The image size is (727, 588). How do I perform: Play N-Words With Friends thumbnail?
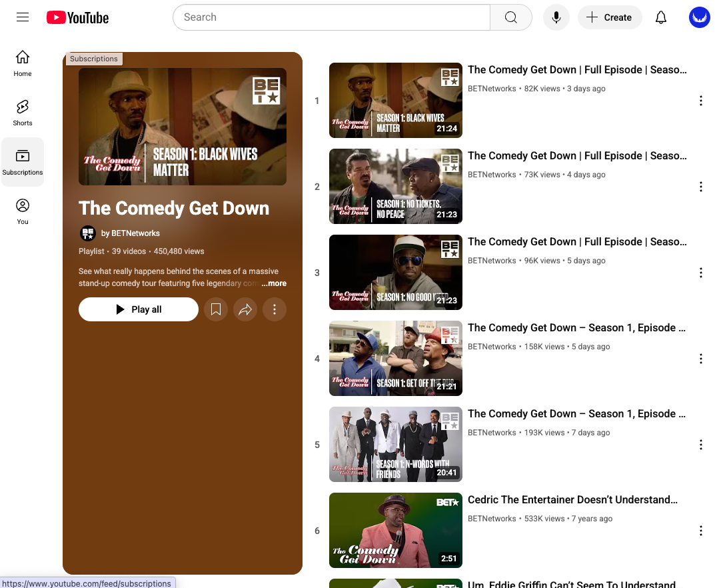pyautogui.click(x=396, y=444)
